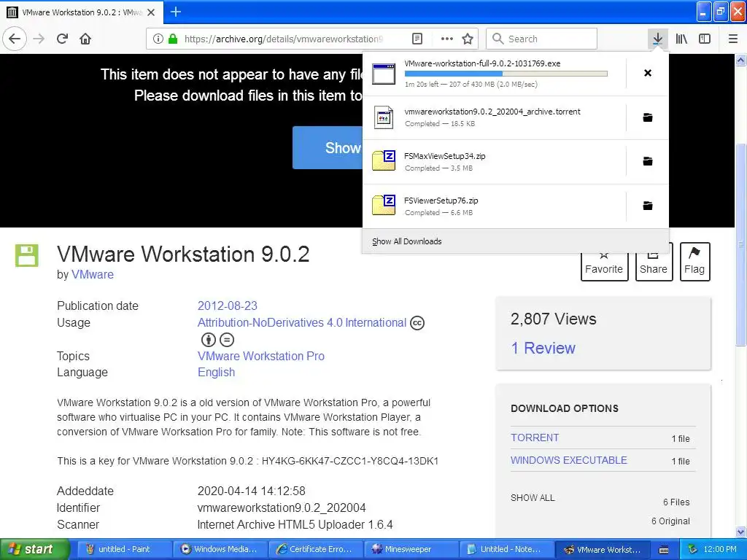Close the VMware Workstation 9.0.2 tab

(x=151, y=12)
